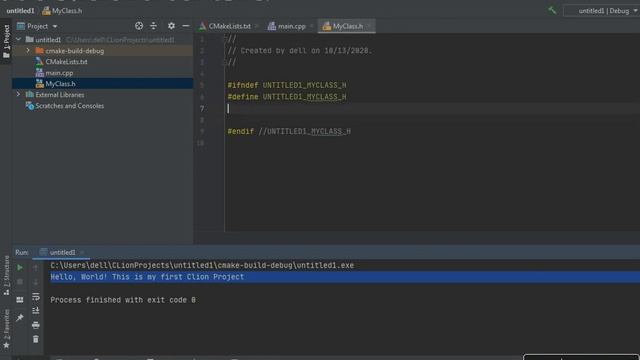Click the Print icon in Run console
Screen dimensions: 640x360
point(36,325)
